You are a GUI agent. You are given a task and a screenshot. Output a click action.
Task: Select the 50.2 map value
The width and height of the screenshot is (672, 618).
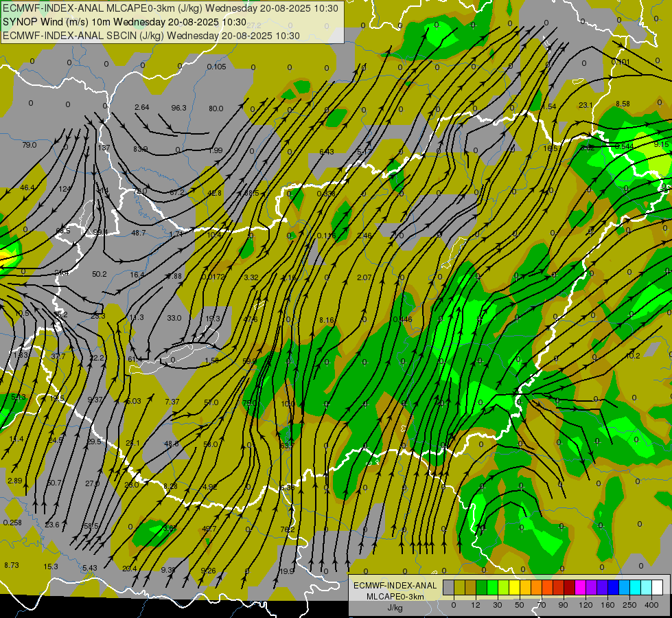tap(100, 273)
